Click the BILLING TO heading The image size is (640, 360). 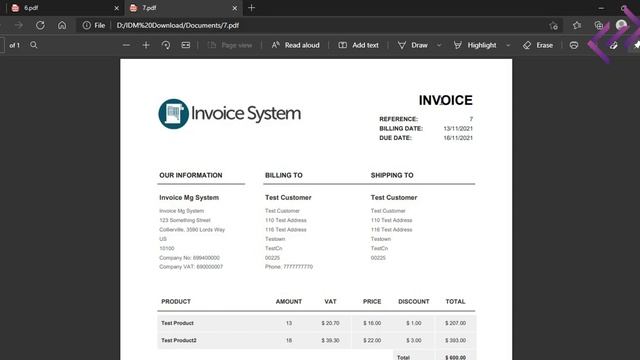coord(284,175)
